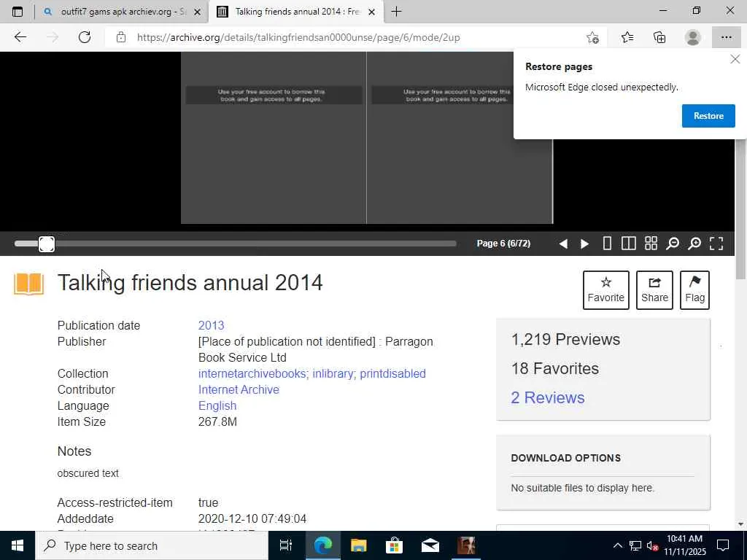Add this page to favorites
The height and width of the screenshot is (560, 747).
592,37
